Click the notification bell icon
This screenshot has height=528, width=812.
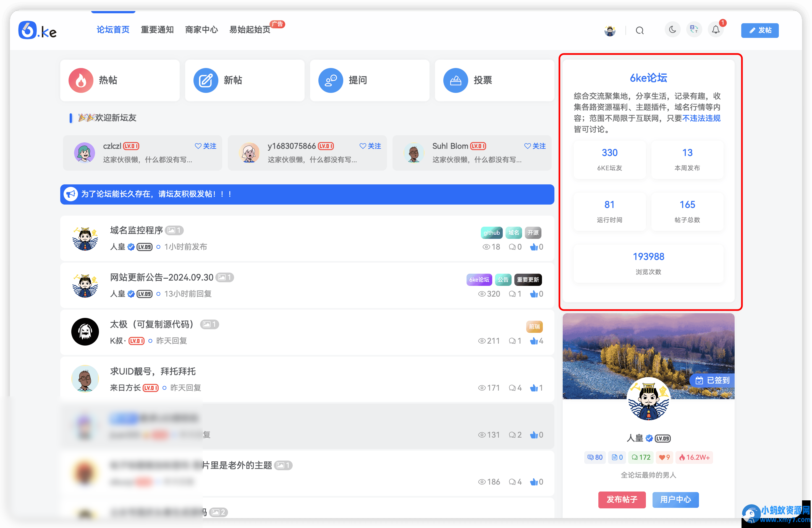pyautogui.click(x=716, y=30)
